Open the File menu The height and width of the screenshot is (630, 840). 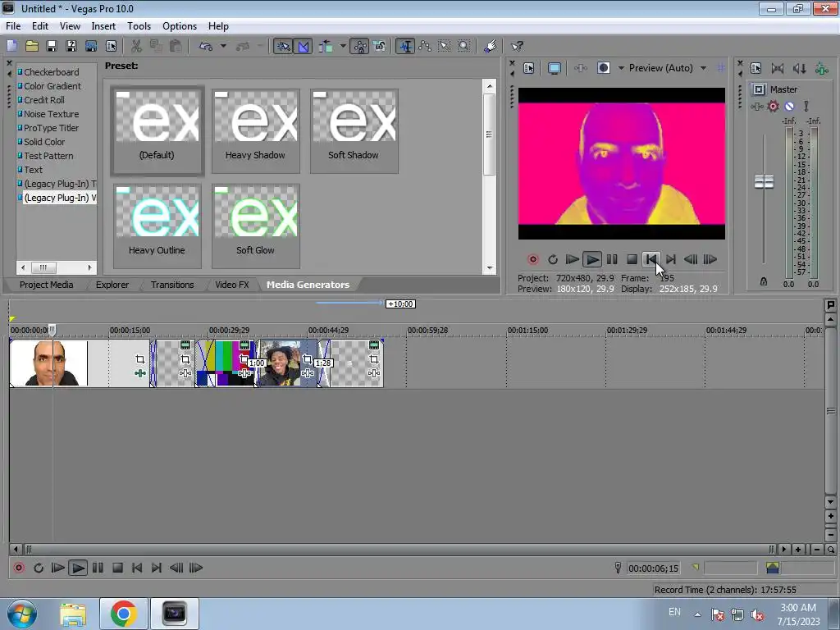coord(13,25)
